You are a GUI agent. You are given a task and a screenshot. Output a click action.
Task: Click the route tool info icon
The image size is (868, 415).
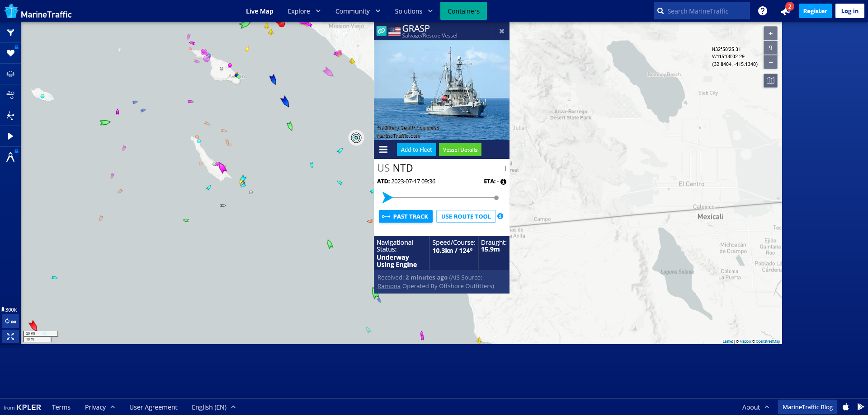click(500, 216)
